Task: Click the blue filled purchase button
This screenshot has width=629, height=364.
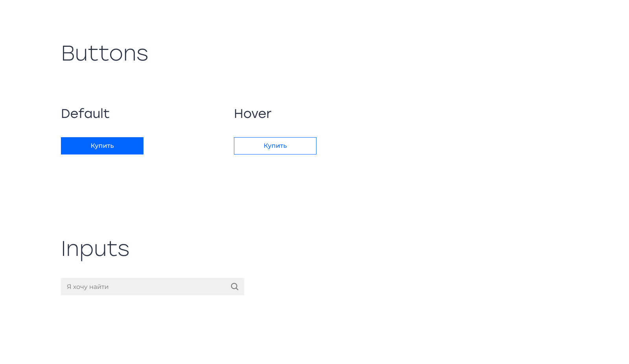Action: [x=102, y=145]
